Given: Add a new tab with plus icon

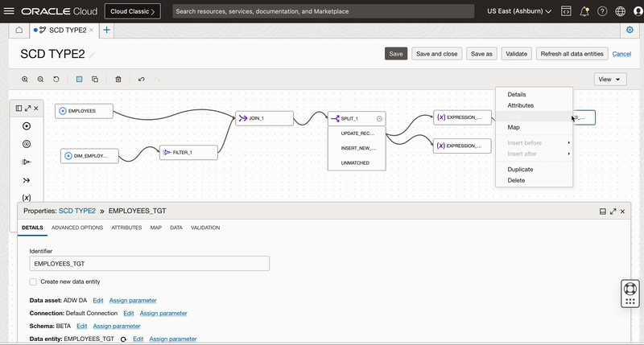Looking at the screenshot, I should (106, 30).
